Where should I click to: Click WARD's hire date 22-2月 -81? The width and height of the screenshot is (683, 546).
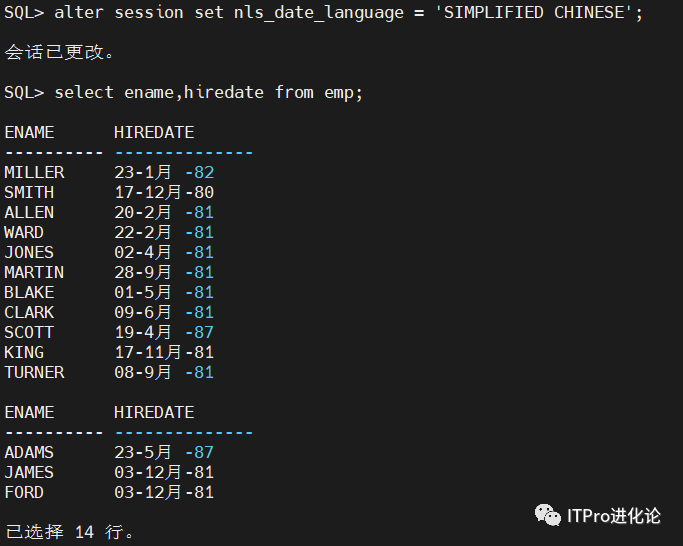pyautogui.click(x=164, y=232)
